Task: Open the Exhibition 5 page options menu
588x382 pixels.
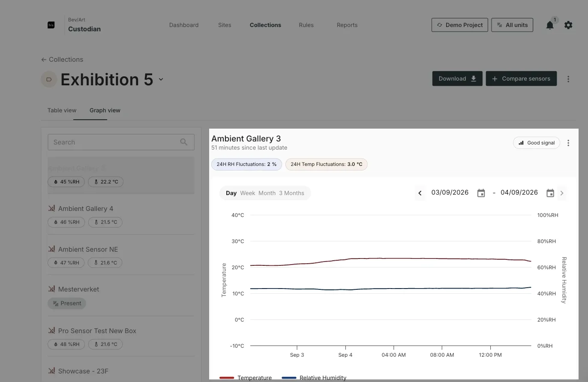Action: 568,79
